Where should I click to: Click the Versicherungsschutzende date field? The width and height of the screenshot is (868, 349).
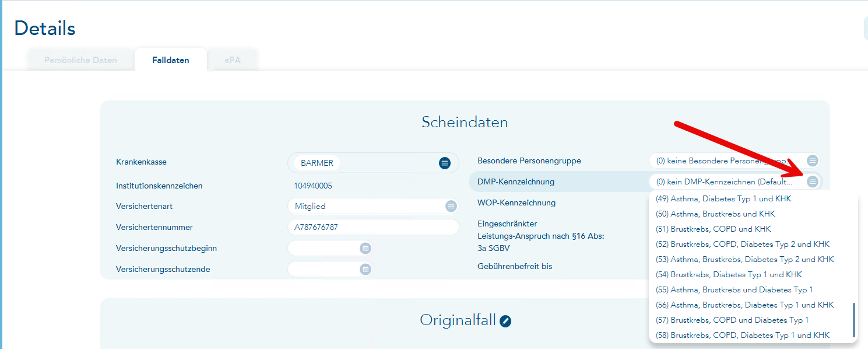[331, 269]
